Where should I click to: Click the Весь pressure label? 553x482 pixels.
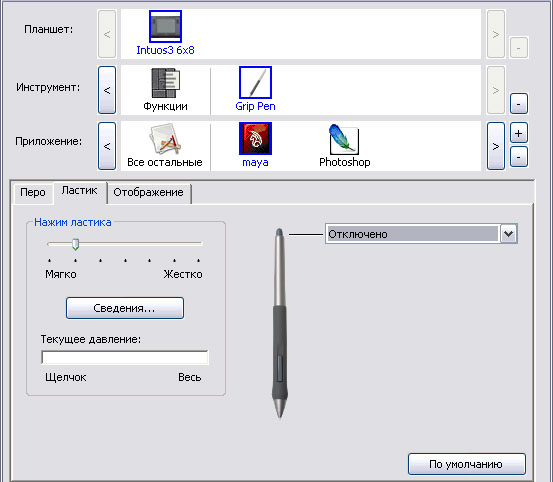(189, 377)
